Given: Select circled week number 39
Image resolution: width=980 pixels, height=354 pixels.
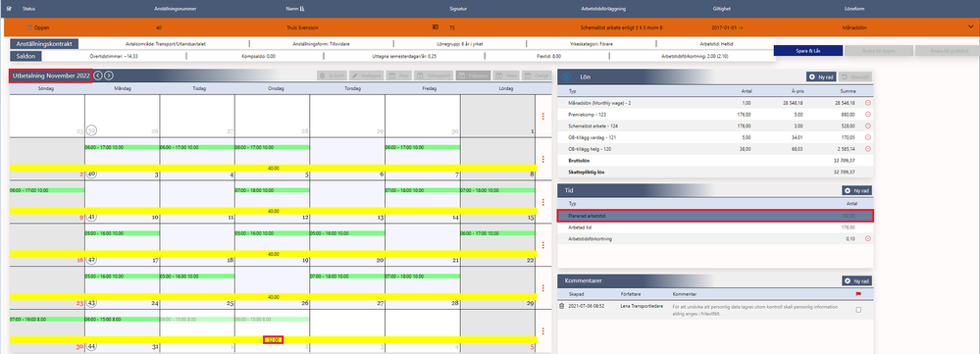Looking at the screenshot, I should click(x=92, y=131).
